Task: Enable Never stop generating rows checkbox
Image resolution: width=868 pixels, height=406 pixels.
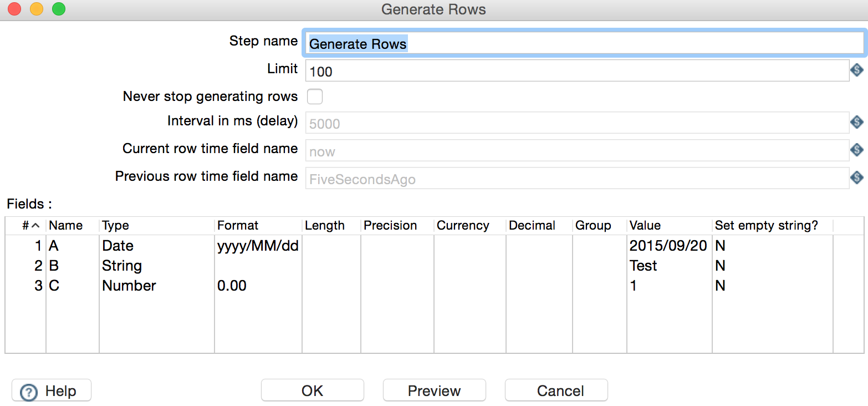Action: tap(315, 97)
